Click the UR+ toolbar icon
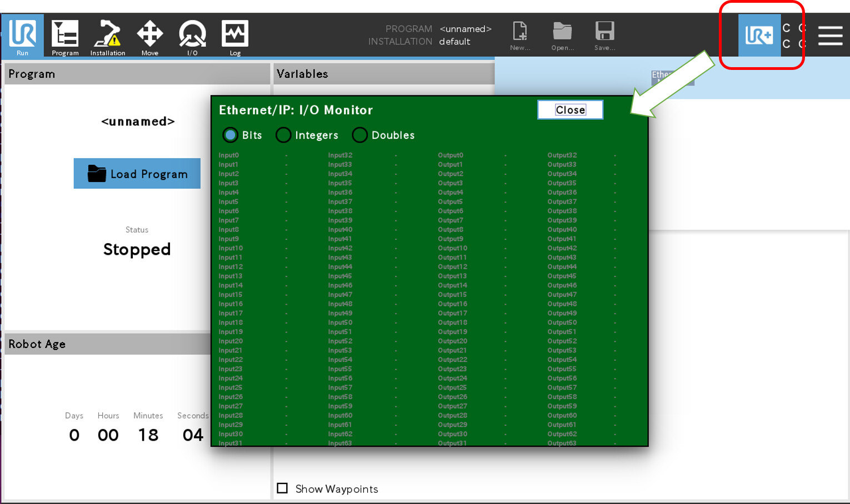Screen dimensions: 850x504 point(759,36)
